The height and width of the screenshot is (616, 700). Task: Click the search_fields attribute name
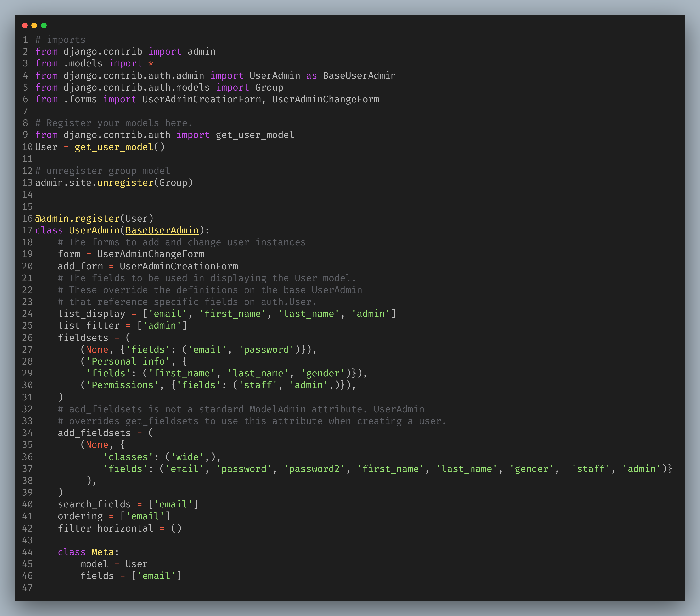coord(94,504)
